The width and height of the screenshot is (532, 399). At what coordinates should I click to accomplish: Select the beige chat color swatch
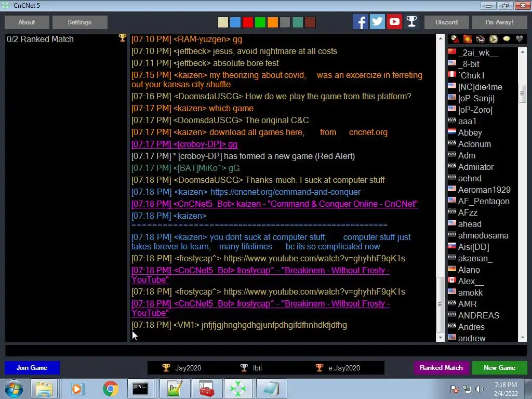click(x=223, y=22)
